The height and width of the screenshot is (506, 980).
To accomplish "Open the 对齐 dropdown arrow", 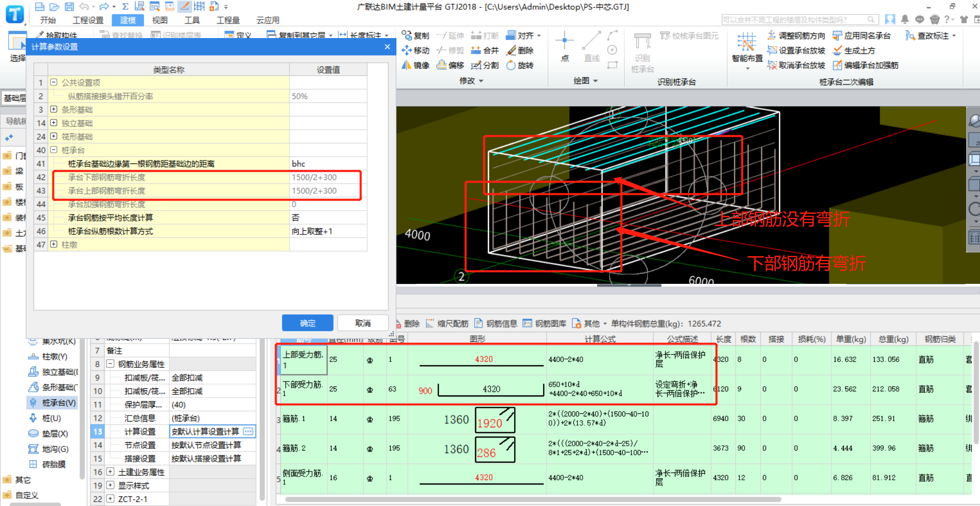I will tap(539, 35).
